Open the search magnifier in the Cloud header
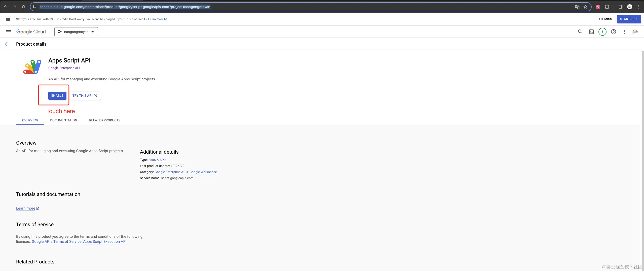 580,32
